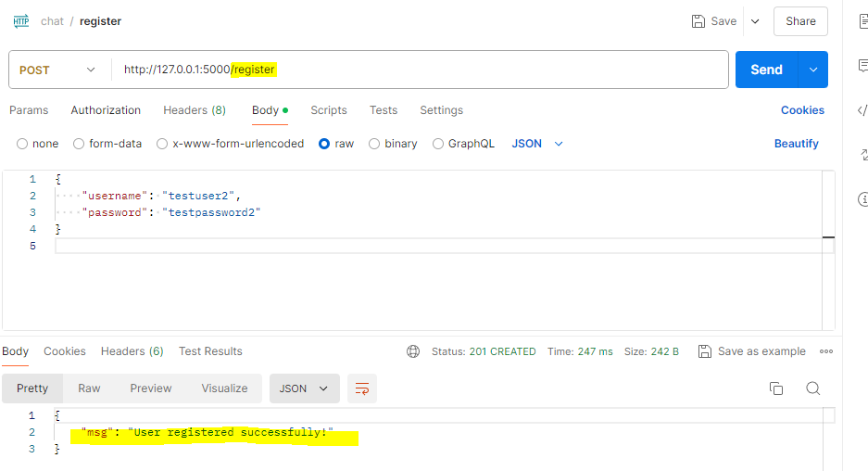Click the Share button
The image size is (868, 471).
800,21
